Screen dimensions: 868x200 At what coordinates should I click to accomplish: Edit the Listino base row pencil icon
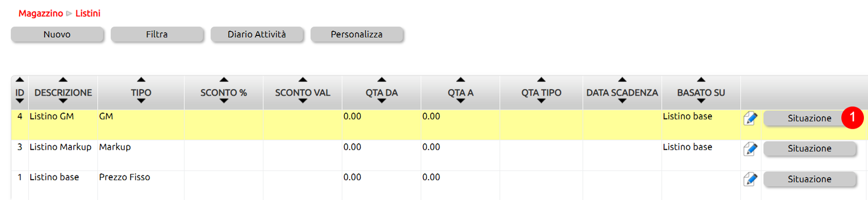click(750, 179)
